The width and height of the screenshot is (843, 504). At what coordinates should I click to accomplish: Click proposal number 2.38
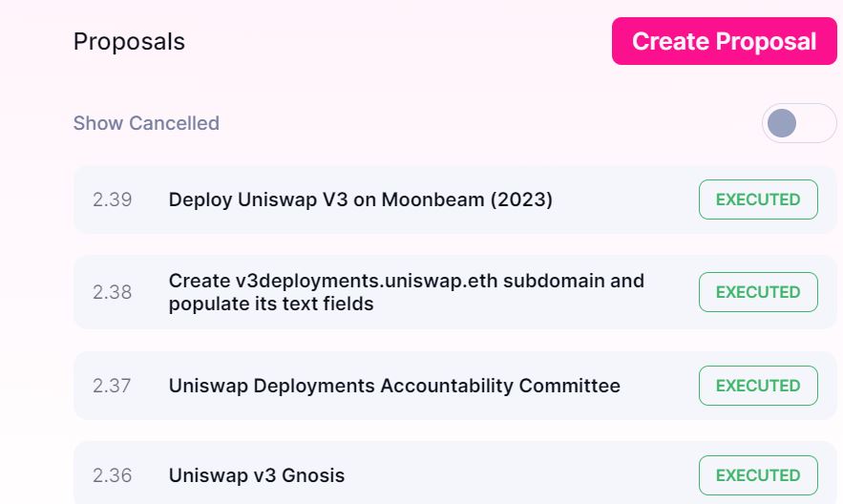tap(113, 292)
